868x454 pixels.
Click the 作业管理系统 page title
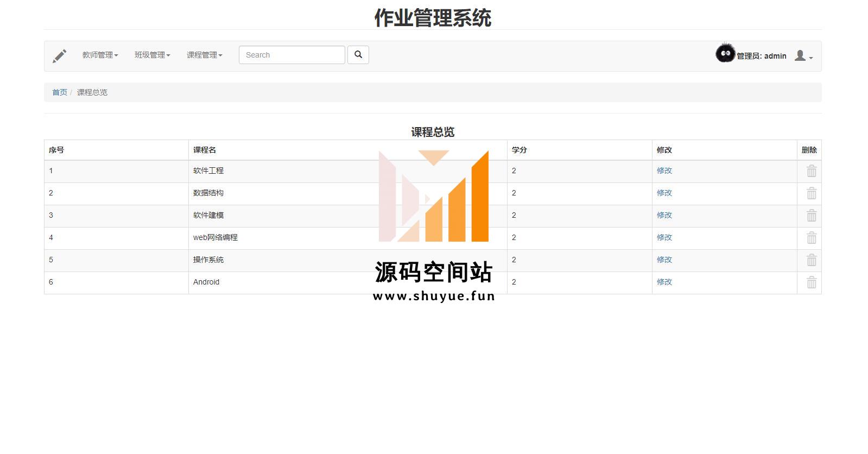[433, 18]
